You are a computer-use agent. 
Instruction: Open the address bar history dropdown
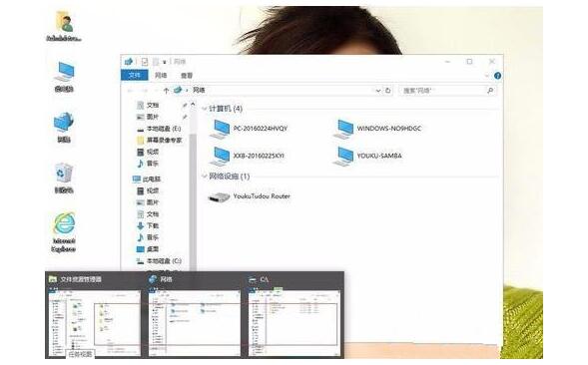coord(378,91)
